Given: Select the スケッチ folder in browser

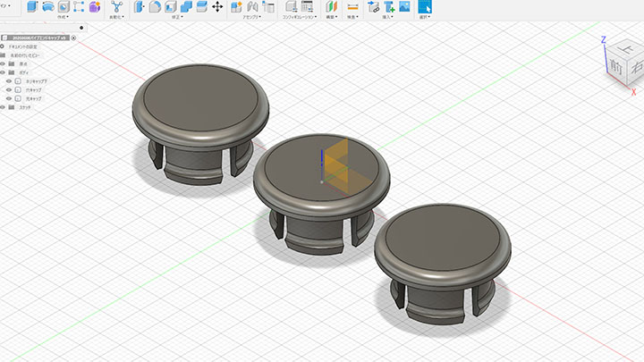Looking at the screenshot, I should [x=25, y=107].
